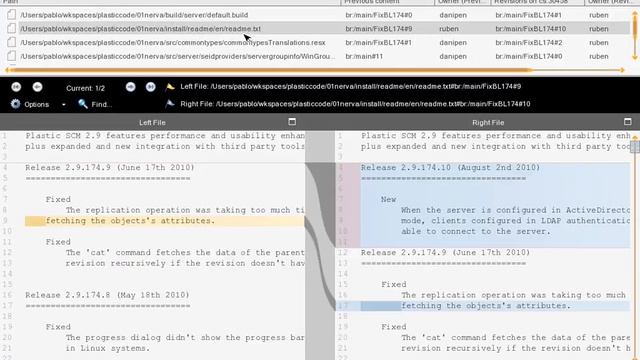Click revision cell br:/main/FixBL174#10
640x360 pixels.
(531, 29)
